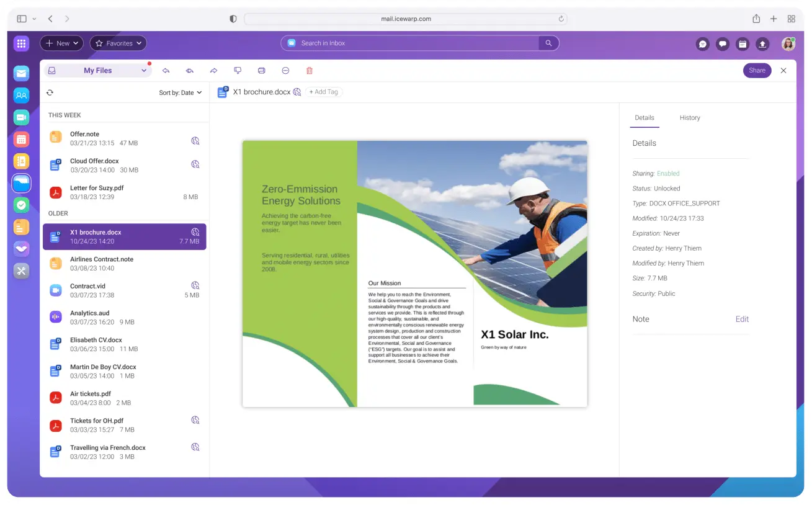Click the upload icon in header
The height and width of the screenshot is (505, 812).
762,44
